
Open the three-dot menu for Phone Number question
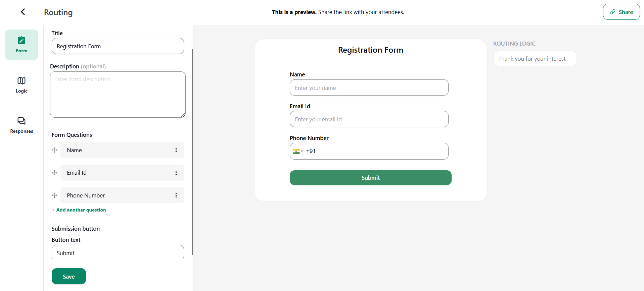(176, 195)
